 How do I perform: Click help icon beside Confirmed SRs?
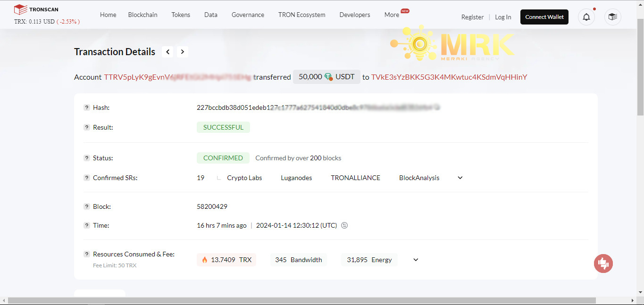coord(87,178)
